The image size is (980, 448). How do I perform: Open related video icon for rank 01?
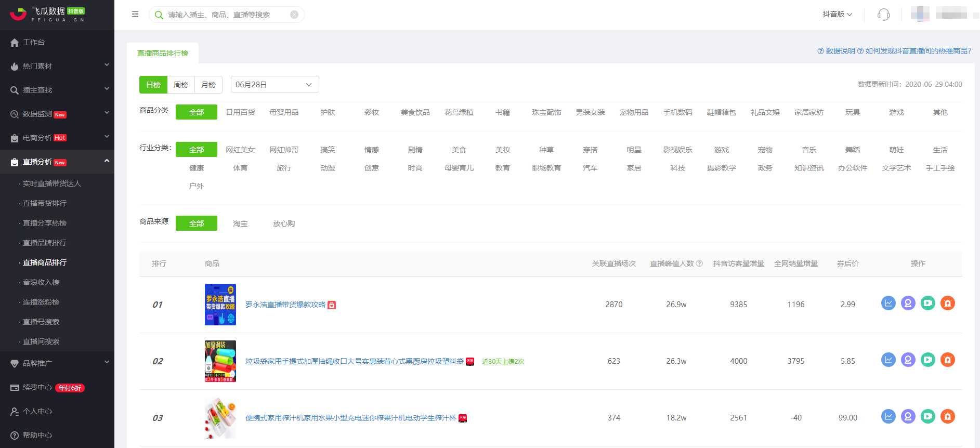928,303
